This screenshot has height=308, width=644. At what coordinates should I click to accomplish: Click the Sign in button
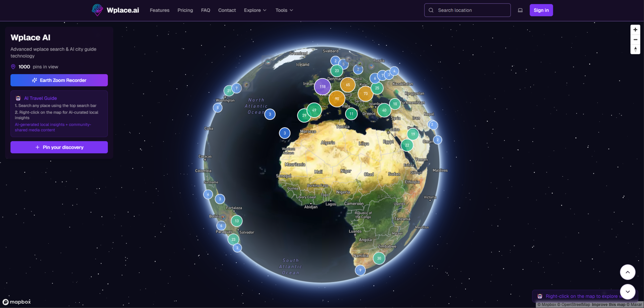pos(541,10)
